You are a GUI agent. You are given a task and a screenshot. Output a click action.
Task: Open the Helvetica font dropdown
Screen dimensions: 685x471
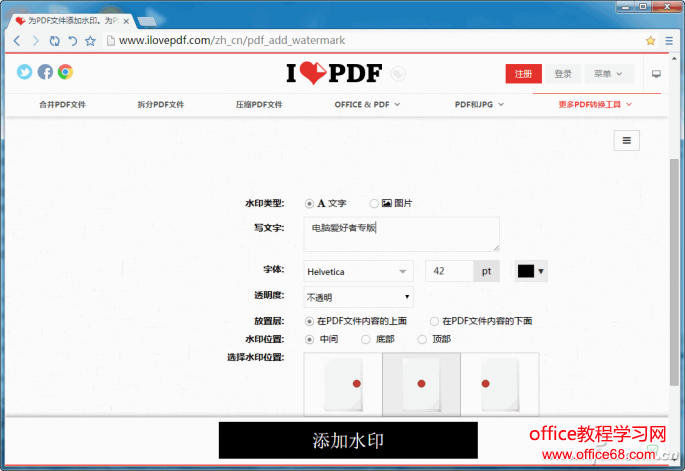click(x=358, y=271)
